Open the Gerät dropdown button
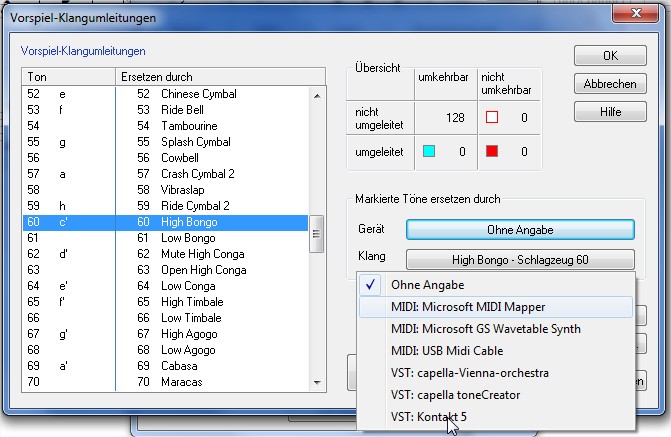This screenshot has width=671, height=437. pyautogui.click(x=520, y=229)
